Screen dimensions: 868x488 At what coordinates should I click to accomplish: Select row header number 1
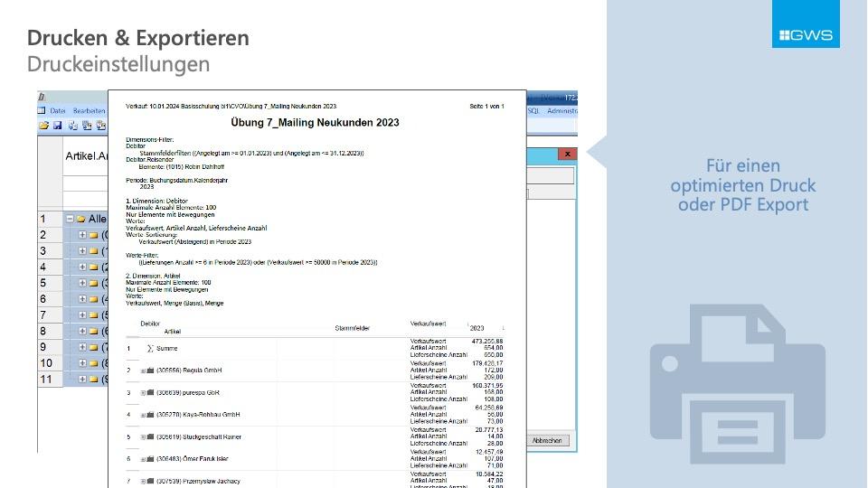coord(51,219)
